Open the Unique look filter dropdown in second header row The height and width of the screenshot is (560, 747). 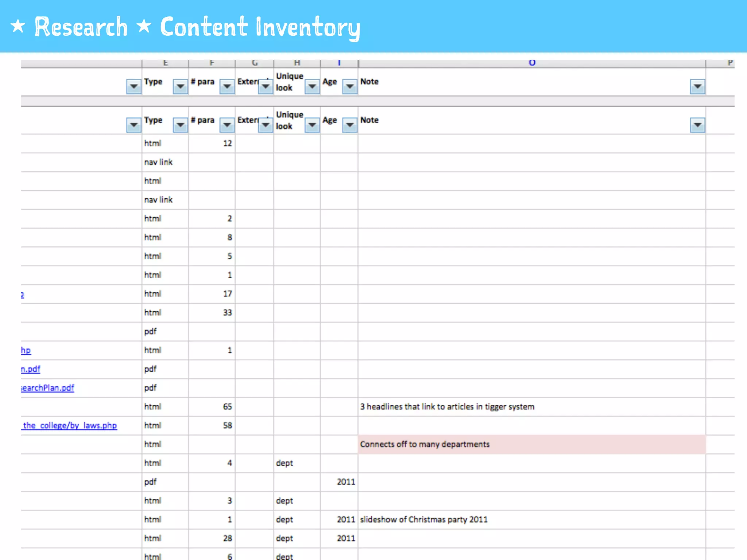[312, 125]
